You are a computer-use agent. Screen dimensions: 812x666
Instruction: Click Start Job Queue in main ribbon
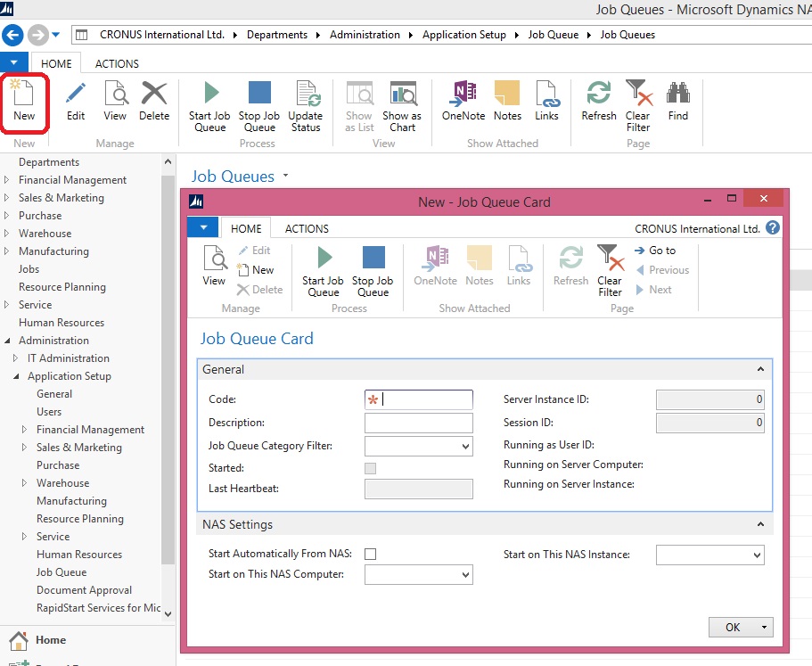[x=209, y=106]
